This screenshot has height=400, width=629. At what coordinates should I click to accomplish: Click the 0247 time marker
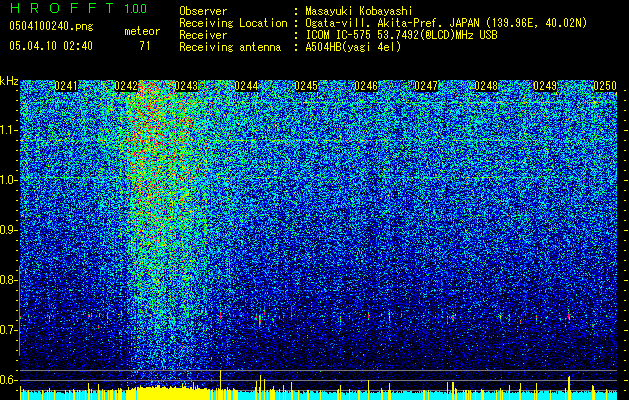(426, 86)
